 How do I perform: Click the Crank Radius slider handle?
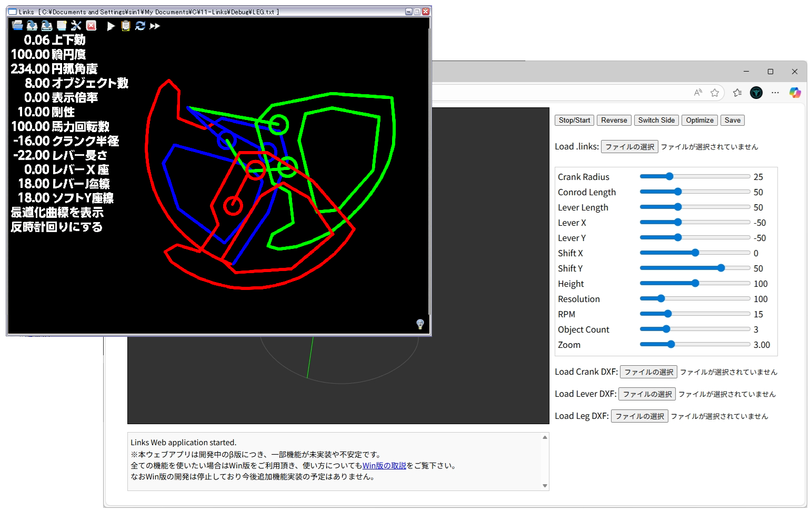[669, 177]
